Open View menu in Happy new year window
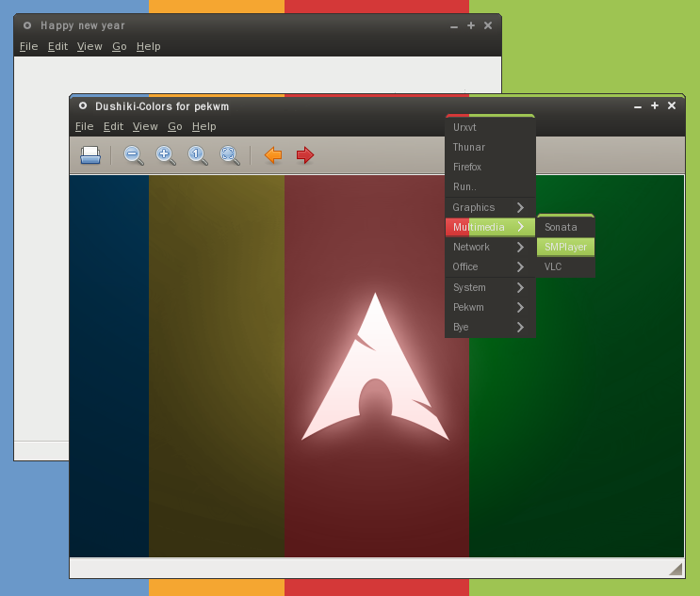The image size is (700, 596). (90, 46)
